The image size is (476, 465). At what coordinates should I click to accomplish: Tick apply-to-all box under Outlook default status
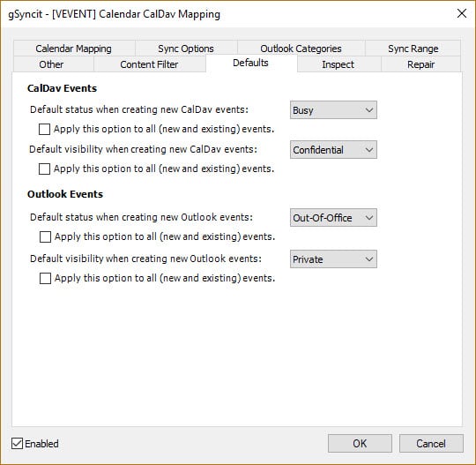45,236
